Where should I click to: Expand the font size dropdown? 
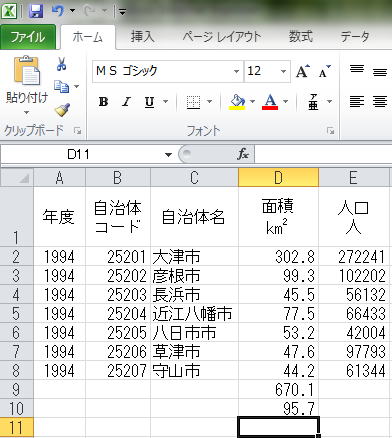coord(283,71)
